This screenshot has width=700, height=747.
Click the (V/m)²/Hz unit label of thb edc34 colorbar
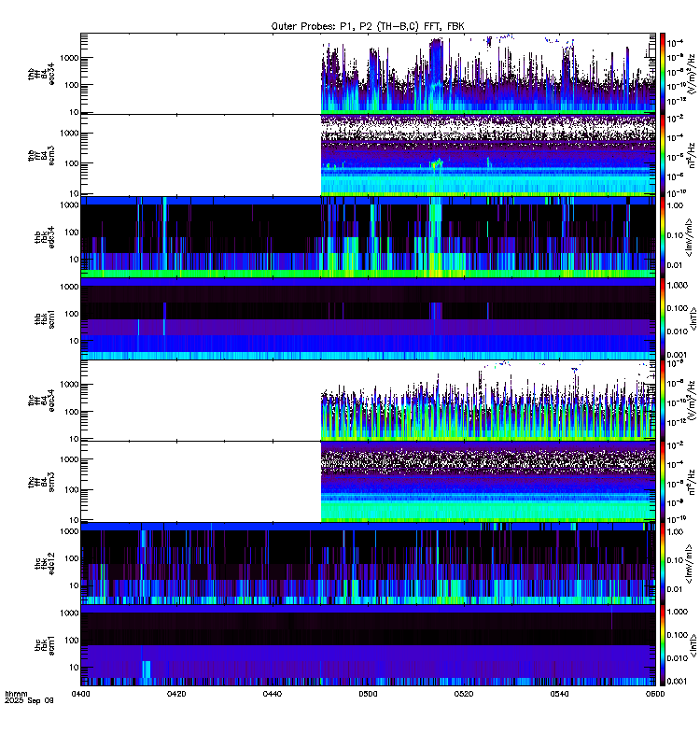coord(693,74)
